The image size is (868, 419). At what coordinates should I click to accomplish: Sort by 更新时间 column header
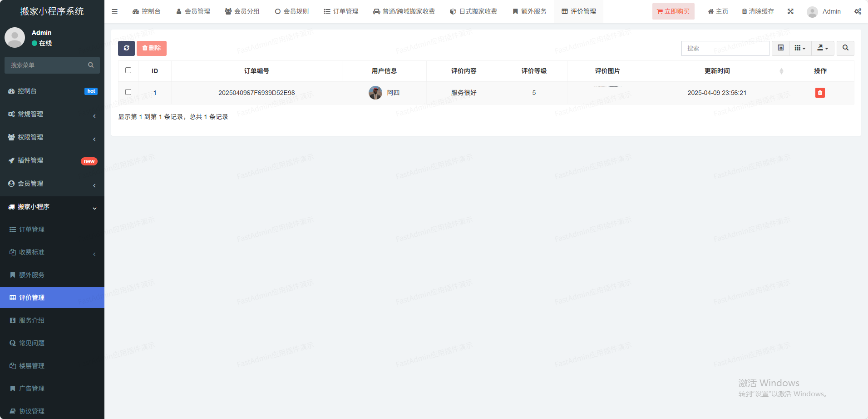[x=717, y=71]
